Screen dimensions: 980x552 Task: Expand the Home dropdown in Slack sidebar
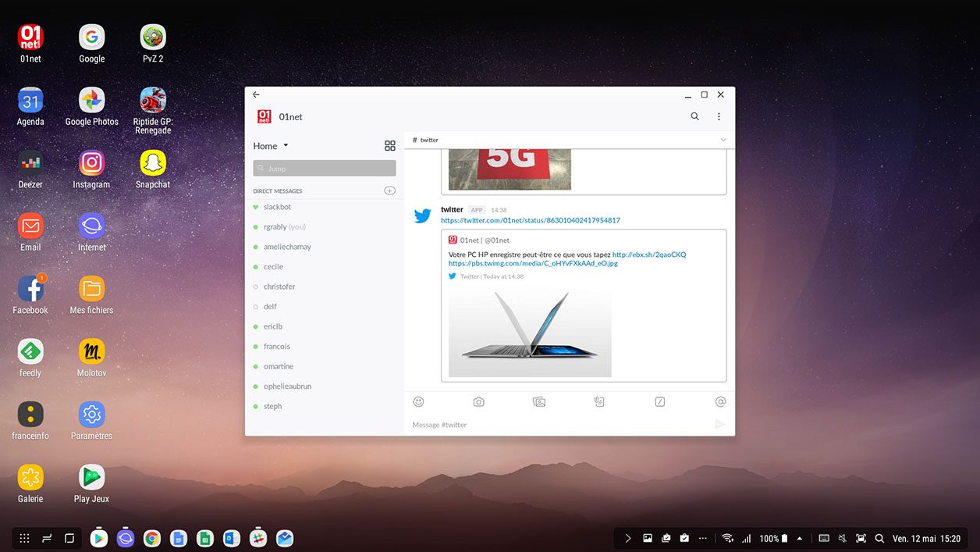pyautogui.click(x=271, y=146)
